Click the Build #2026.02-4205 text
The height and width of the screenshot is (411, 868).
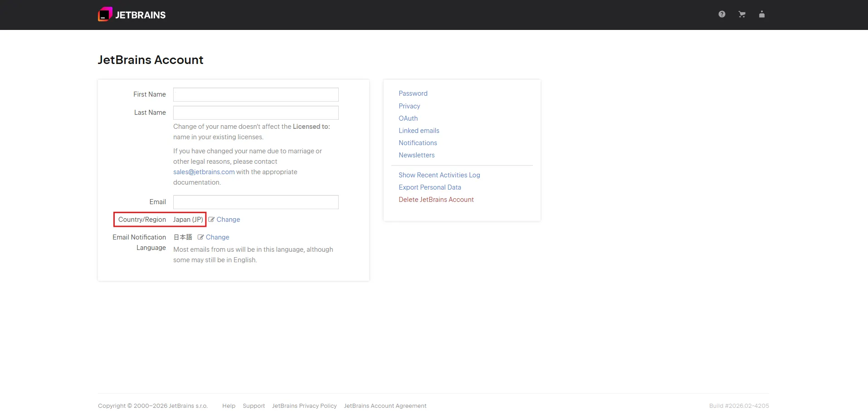739,406
